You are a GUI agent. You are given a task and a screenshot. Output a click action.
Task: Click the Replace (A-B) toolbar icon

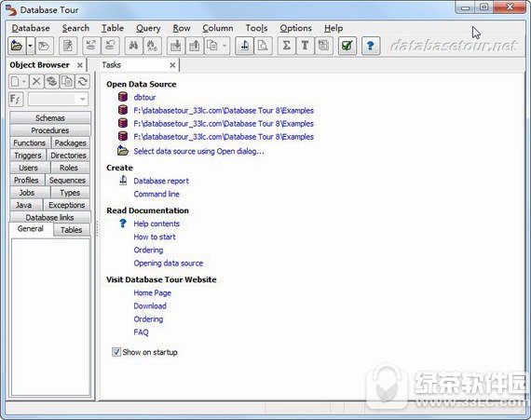point(153,46)
